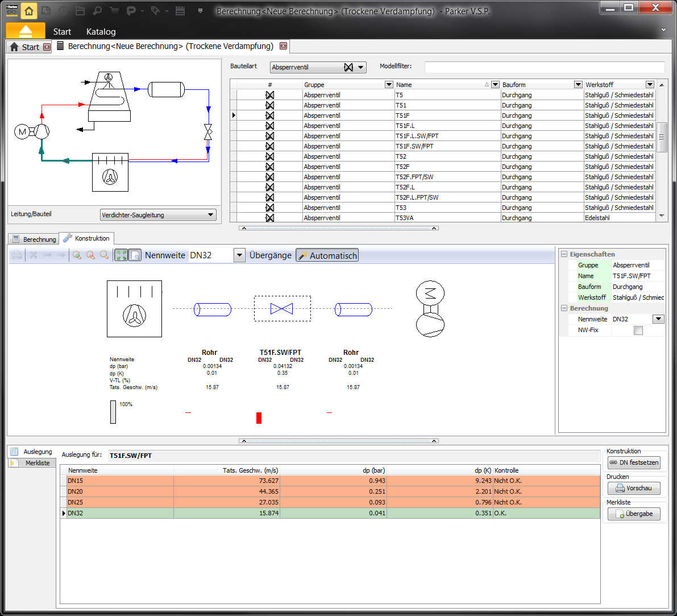Toggle the NW-Fix checkbox

tap(638, 330)
